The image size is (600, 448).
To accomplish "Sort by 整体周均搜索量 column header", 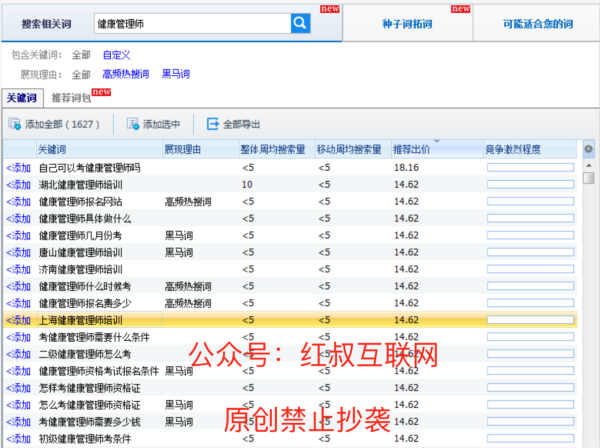I will tap(272, 150).
